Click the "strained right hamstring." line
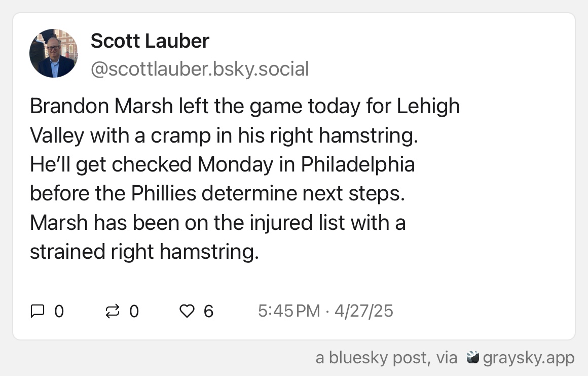 [x=144, y=252]
